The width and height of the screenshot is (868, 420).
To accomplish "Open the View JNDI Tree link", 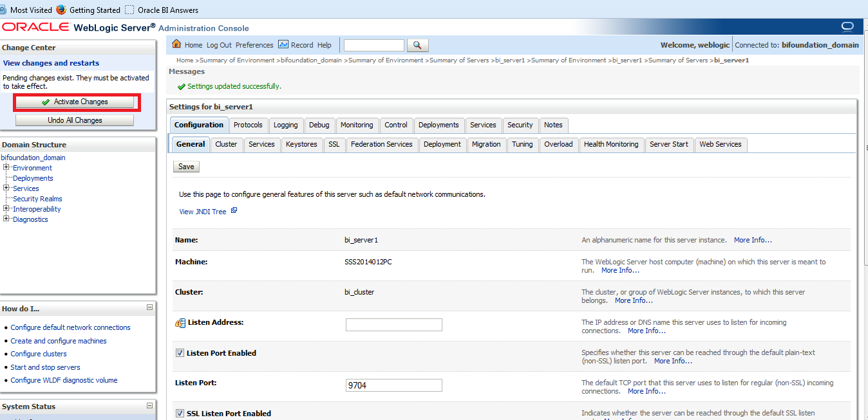I will (203, 212).
